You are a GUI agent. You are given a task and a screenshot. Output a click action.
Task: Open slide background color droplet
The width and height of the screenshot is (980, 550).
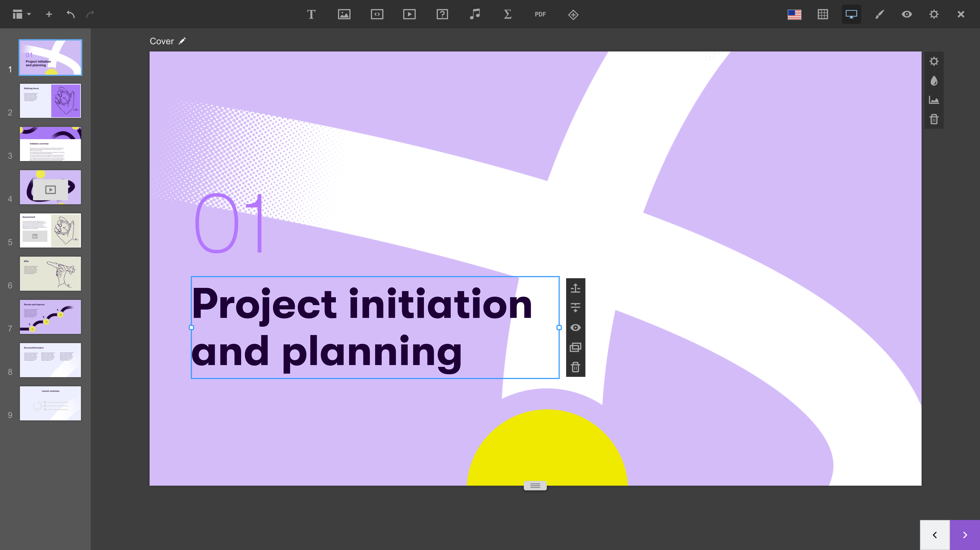(x=934, y=81)
